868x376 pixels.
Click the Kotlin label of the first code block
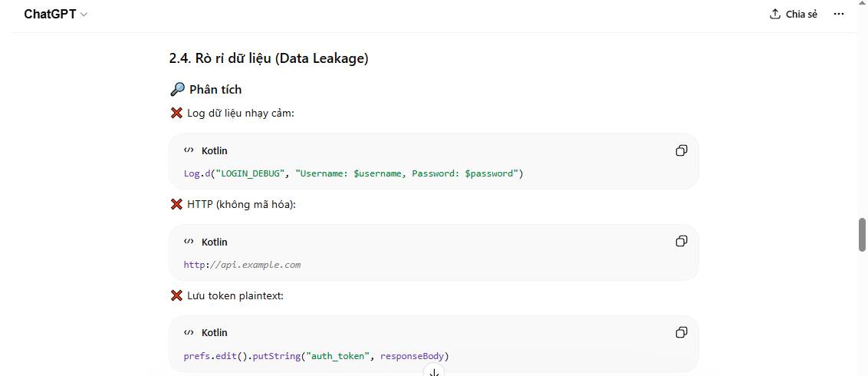coord(214,151)
